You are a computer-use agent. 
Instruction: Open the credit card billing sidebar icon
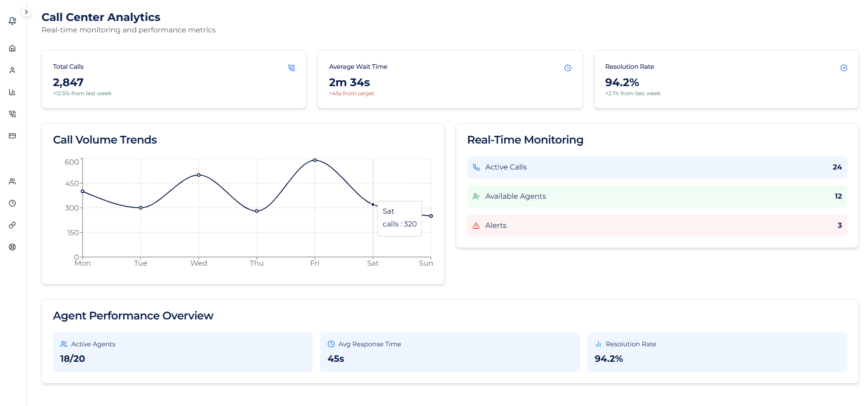pyautogui.click(x=12, y=136)
